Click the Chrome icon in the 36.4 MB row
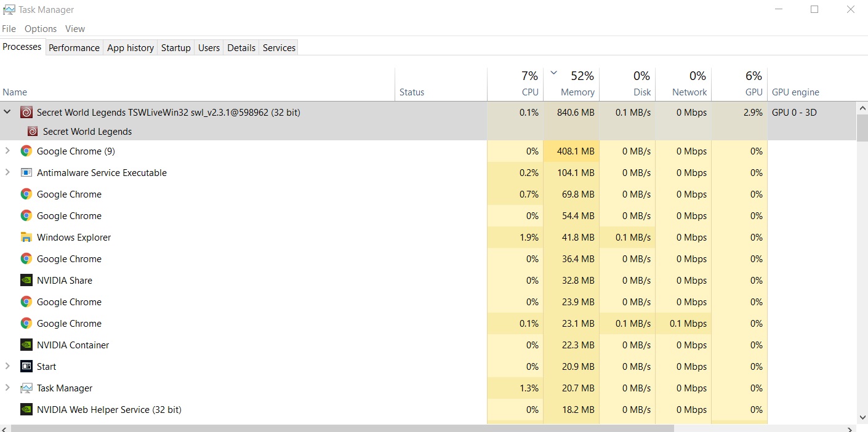The width and height of the screenshot is (868, 432). click(x=26, y=259)
